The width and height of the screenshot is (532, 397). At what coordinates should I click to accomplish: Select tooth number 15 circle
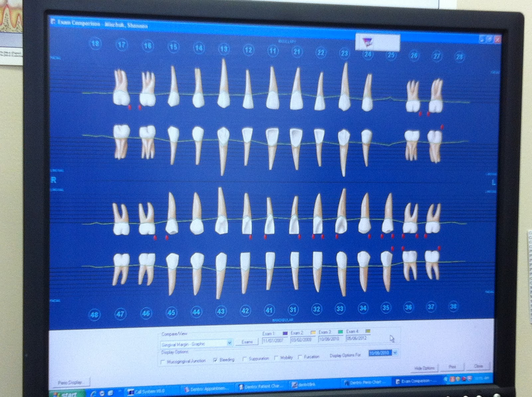tap(173, 47)
